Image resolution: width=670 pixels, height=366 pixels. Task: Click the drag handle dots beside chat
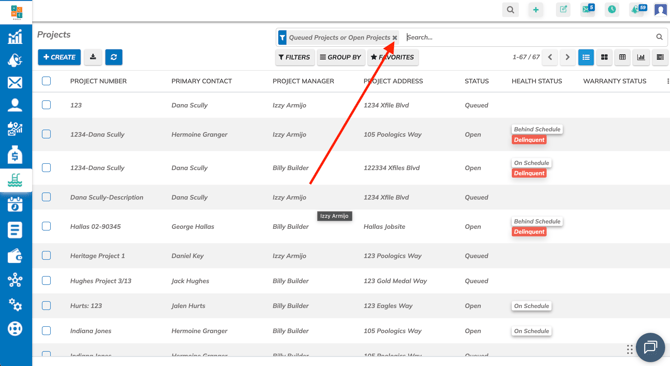(629, 349)
